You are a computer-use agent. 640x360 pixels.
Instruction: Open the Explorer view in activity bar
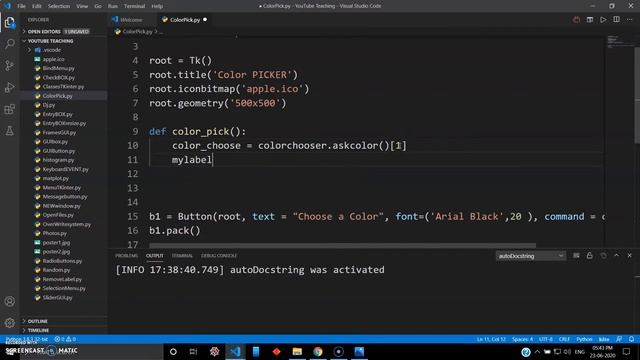click(x=9, y=22)
